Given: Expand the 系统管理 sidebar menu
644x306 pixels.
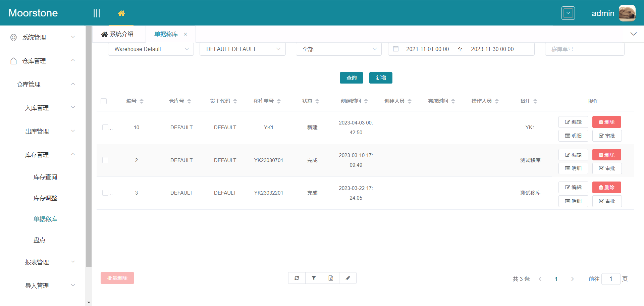Looking at the screenshot, I should point(42,37).
